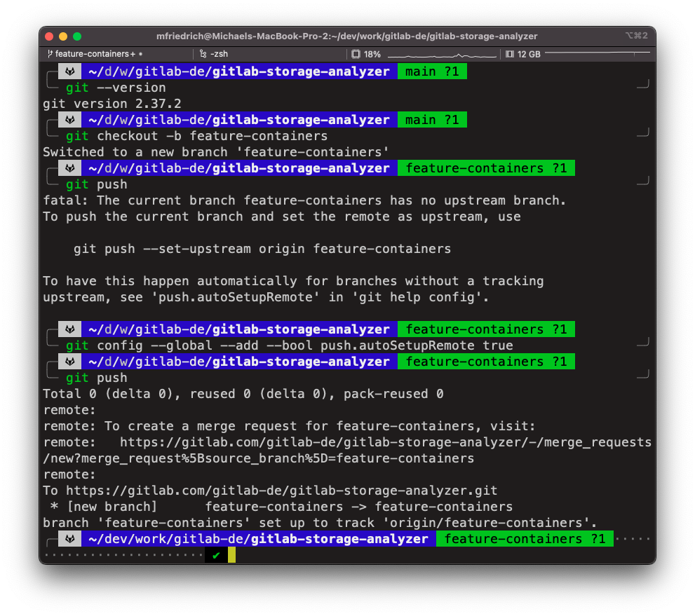The width and height of the screenshot is (695, 616).
Task: Click the tanuki icon beside the git checkout prompt
Action: click(x=69, y=119)
